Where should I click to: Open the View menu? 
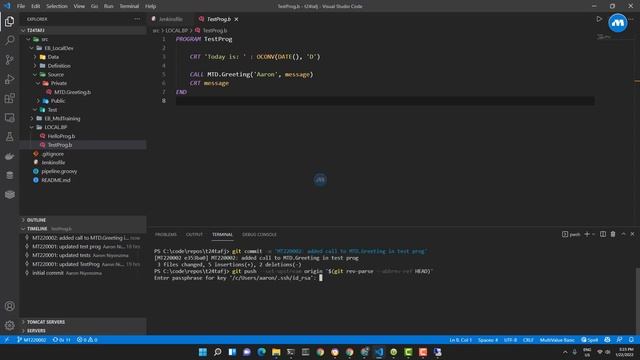click(x=79, y=6)
